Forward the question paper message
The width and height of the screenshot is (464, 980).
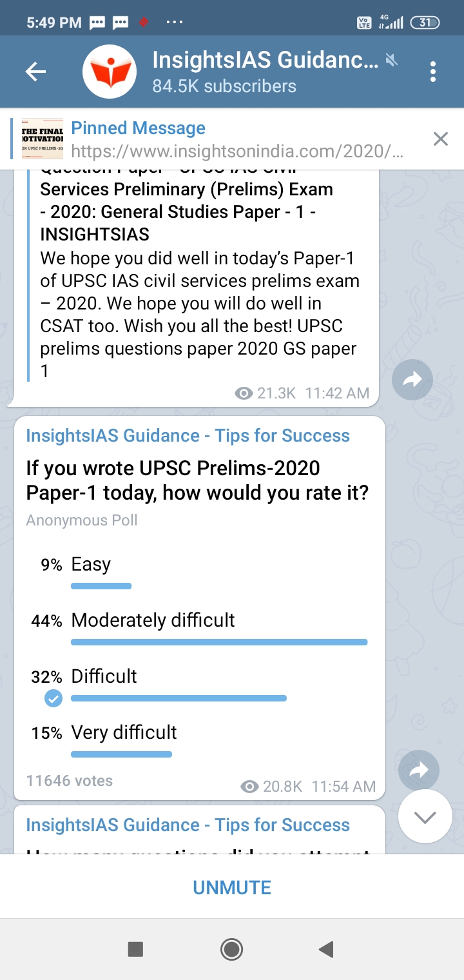coord(412,380)
